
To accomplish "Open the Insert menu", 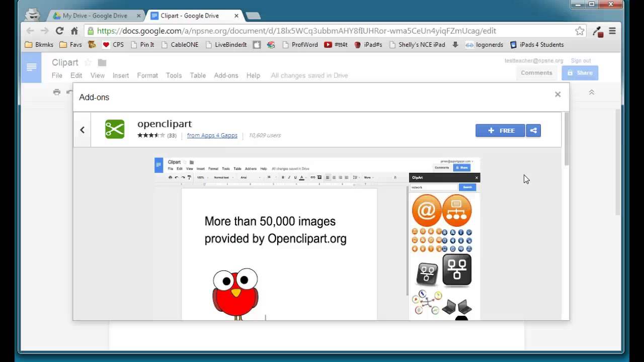I will pos(121,75).
